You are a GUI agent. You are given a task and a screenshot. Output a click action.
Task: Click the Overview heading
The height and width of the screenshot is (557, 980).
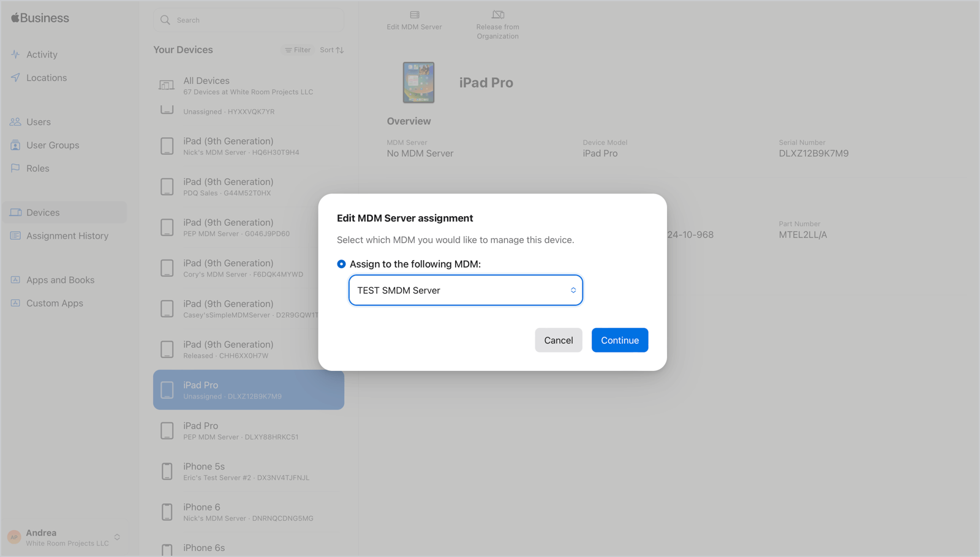pyautogui.click(x=409, y=121)
